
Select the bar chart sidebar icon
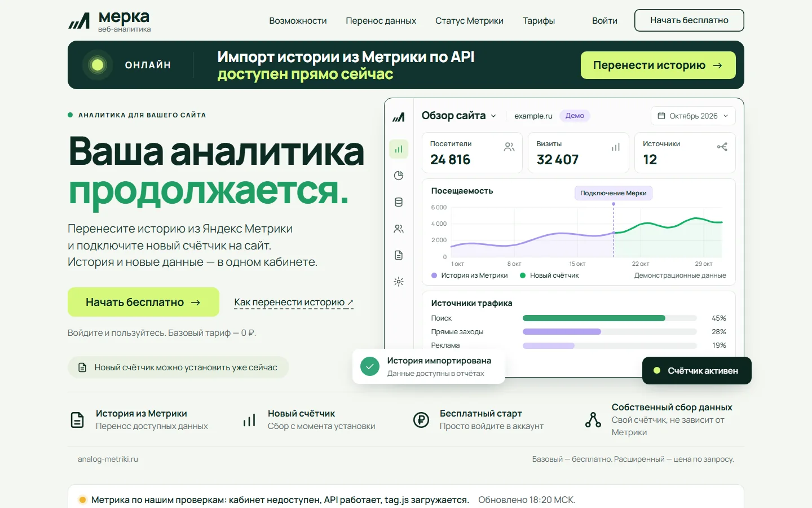click(x=399, y=149)
